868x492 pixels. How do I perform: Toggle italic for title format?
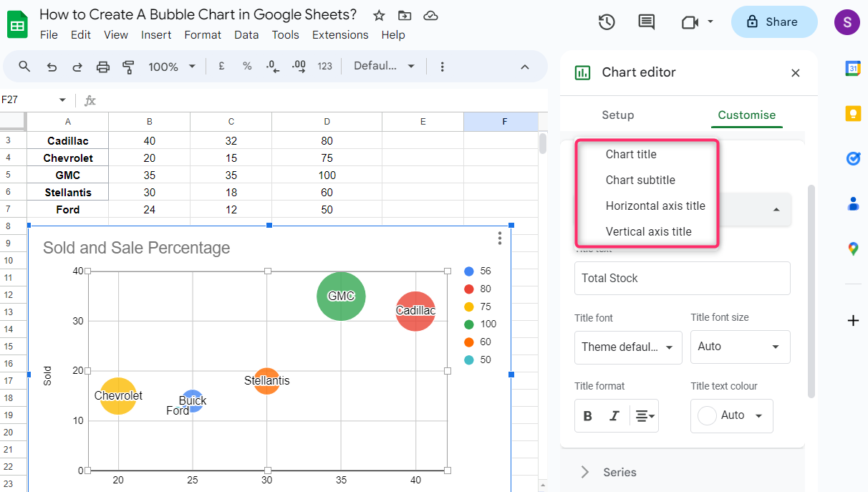614,416
